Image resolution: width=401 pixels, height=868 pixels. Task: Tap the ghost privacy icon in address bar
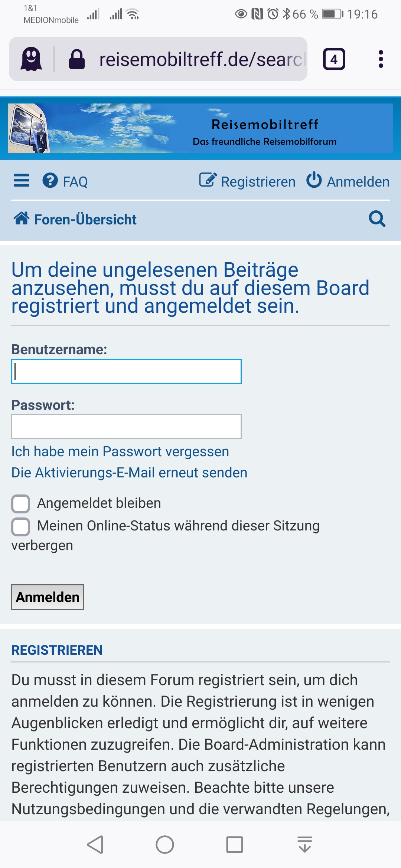31,59
